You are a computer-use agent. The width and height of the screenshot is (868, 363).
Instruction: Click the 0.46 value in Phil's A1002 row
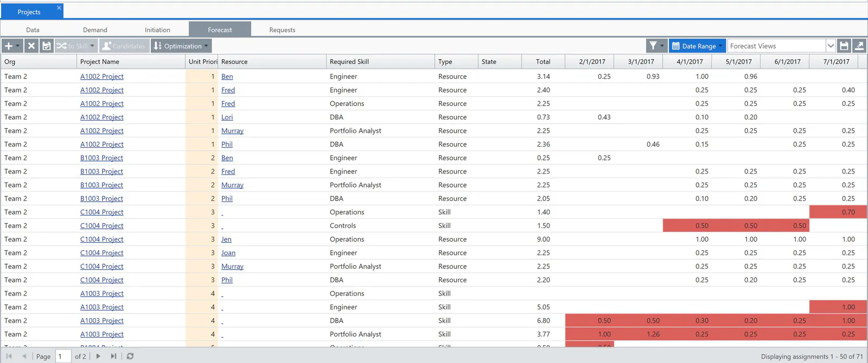tap(653, 144)
